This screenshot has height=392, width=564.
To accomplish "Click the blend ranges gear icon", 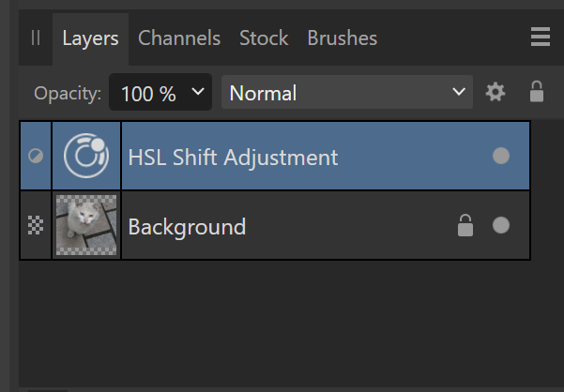I will coord(495,92).
